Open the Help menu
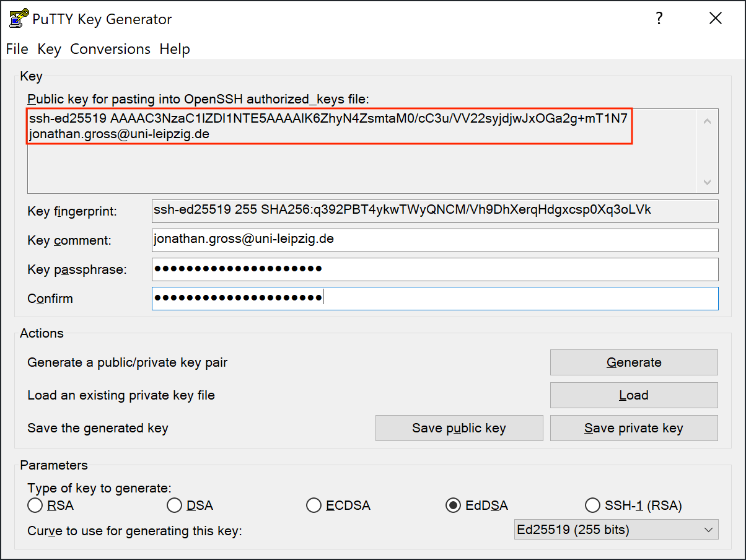 pos(175,49)
